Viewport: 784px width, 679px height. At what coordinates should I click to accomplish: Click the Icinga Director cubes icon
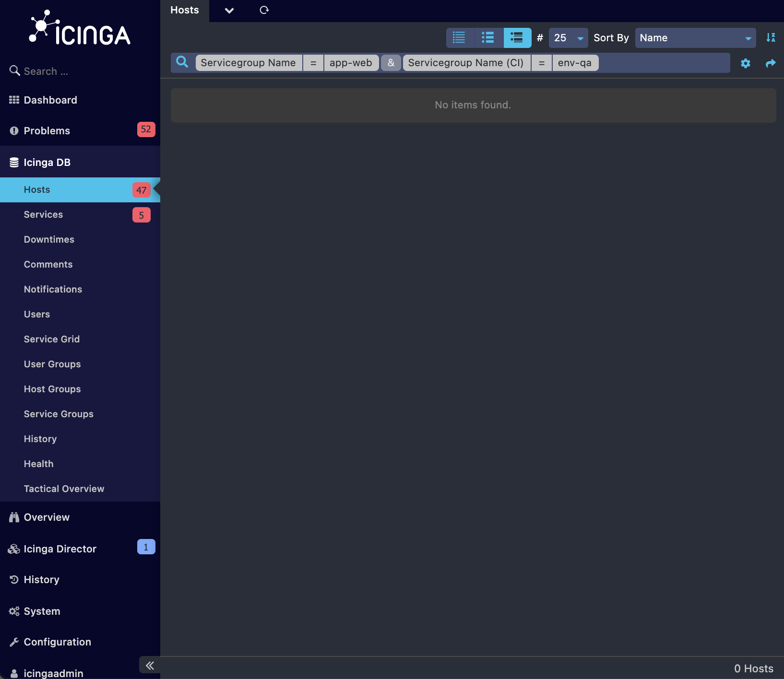[x=14, y=549]
